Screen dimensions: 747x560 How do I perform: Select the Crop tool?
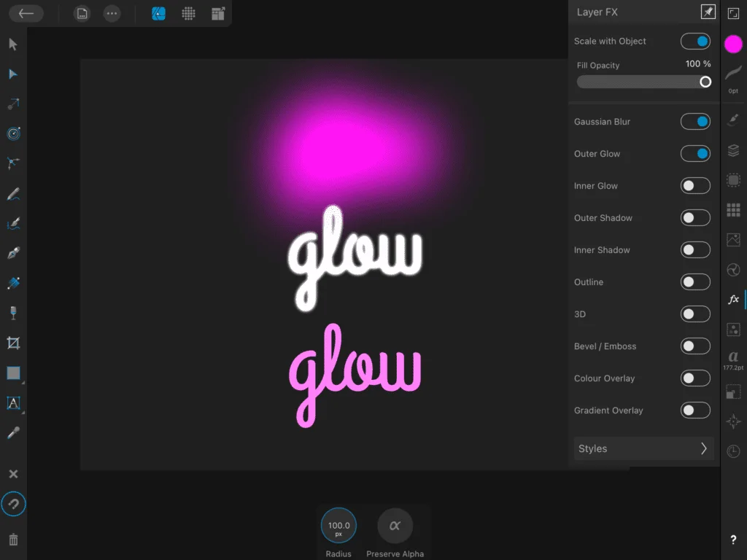click(13, 343)
